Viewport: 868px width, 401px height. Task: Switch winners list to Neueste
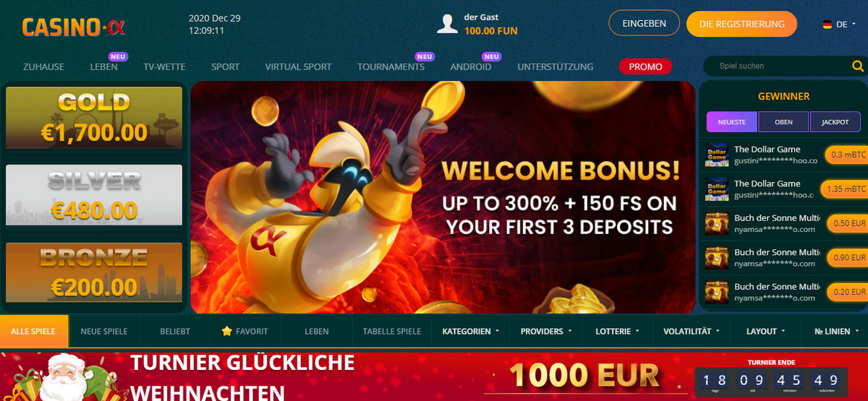[x=731, y=122]
